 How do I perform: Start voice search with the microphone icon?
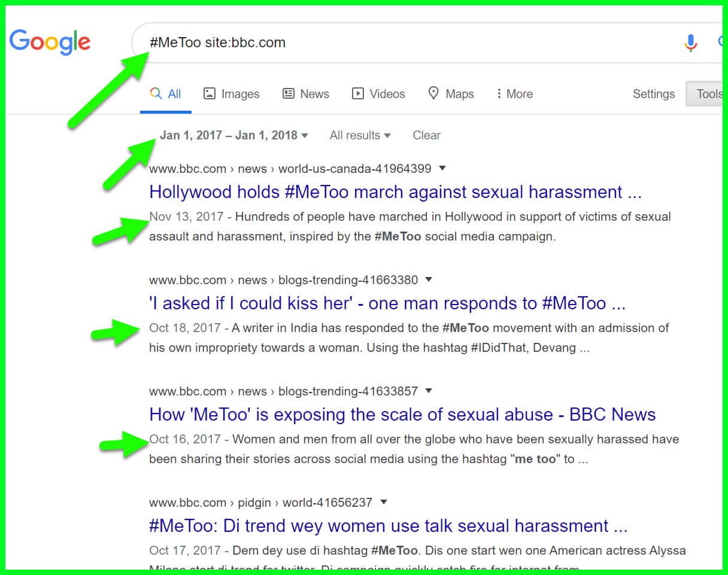pos(691,42)
